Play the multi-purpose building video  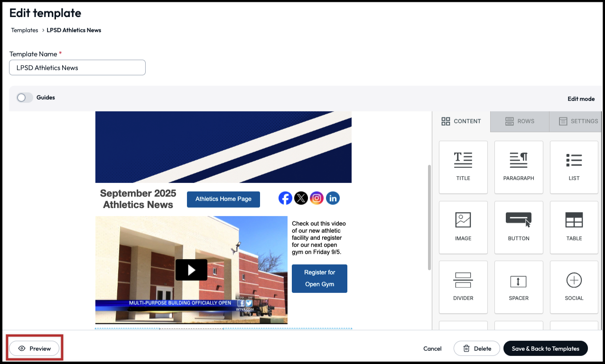[191, 270]
